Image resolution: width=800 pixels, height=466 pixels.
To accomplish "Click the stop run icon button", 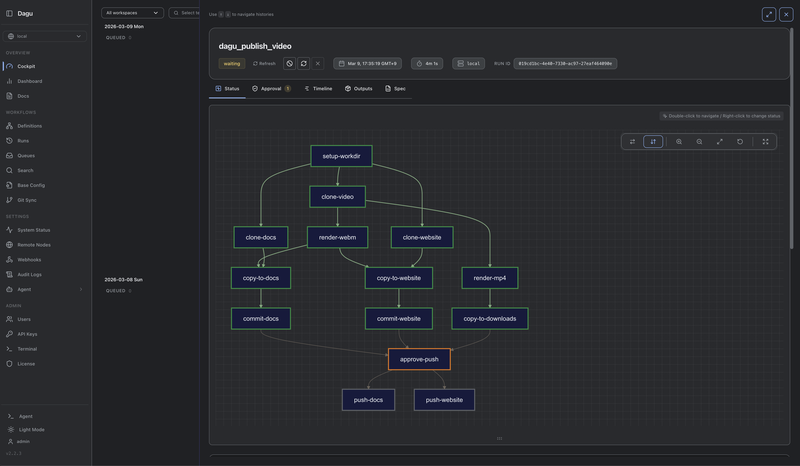I will pyautogui.click(x=289, y=63).
